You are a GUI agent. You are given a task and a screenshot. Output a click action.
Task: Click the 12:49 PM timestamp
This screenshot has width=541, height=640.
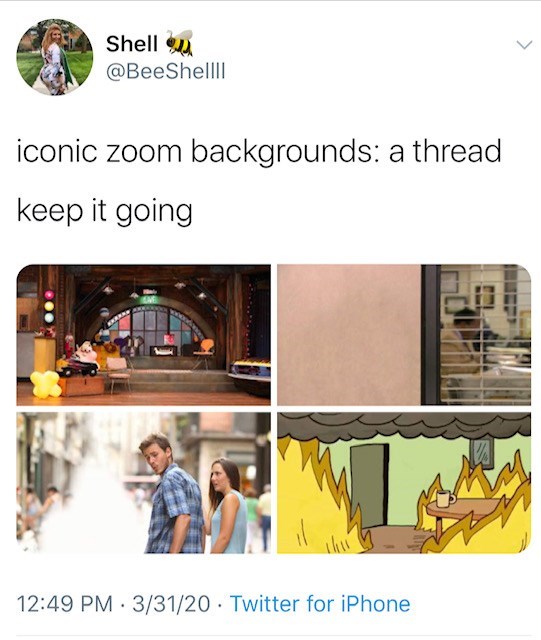click(65, 604)
